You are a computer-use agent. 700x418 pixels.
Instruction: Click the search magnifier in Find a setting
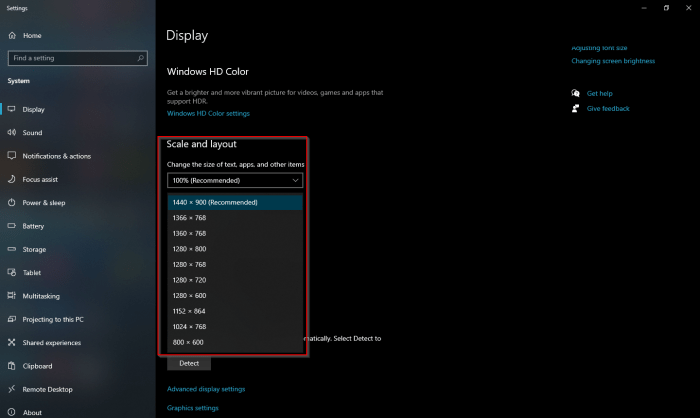click(140, 58)
